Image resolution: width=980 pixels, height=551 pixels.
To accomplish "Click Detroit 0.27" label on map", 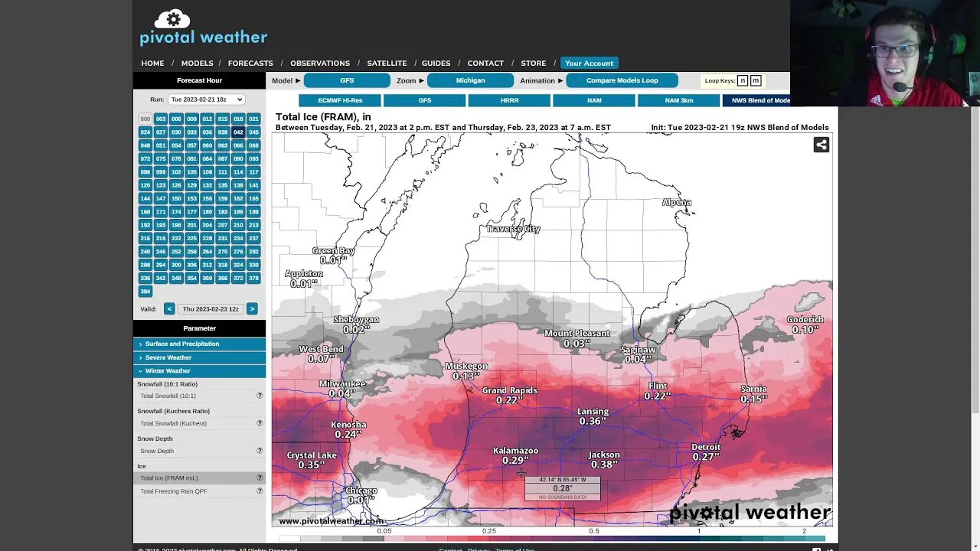I will point(706,452).
